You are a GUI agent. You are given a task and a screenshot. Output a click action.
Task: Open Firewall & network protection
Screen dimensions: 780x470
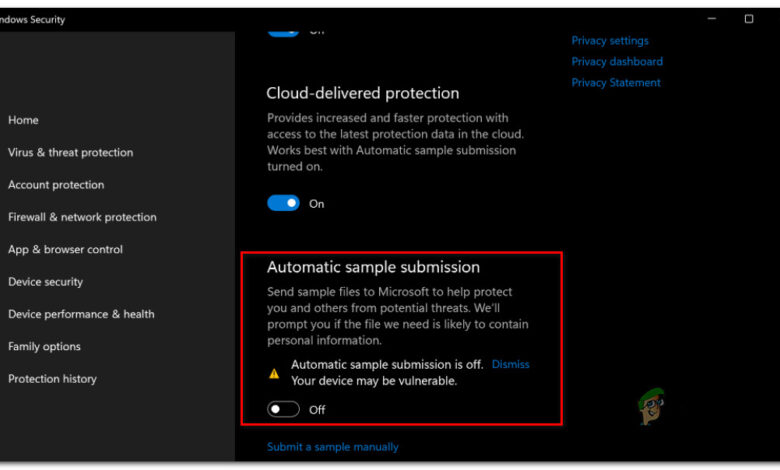click(x=82, y=217)
